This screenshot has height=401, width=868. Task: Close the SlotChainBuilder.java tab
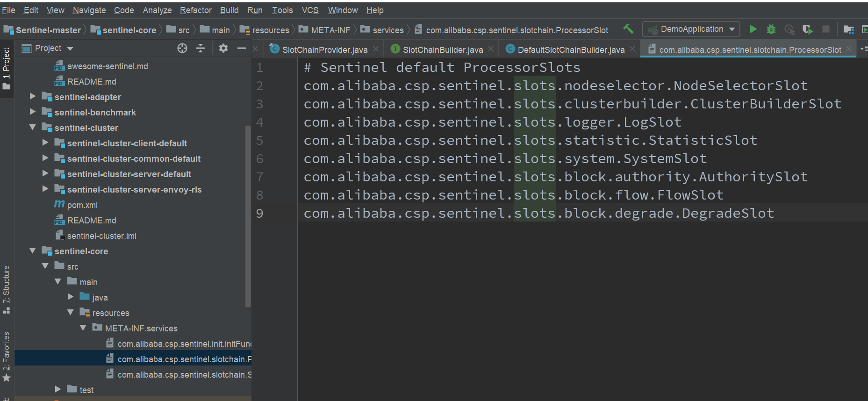click(491, 49)
